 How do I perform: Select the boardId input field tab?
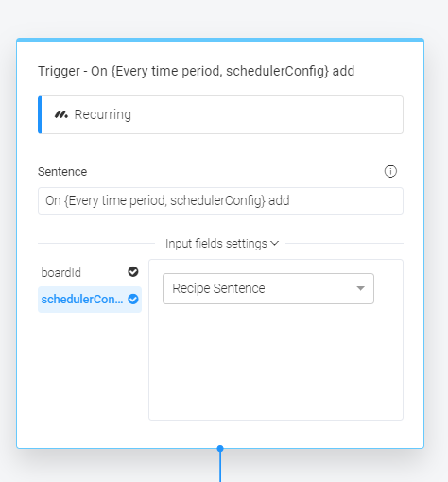click(x=90, y=272)
